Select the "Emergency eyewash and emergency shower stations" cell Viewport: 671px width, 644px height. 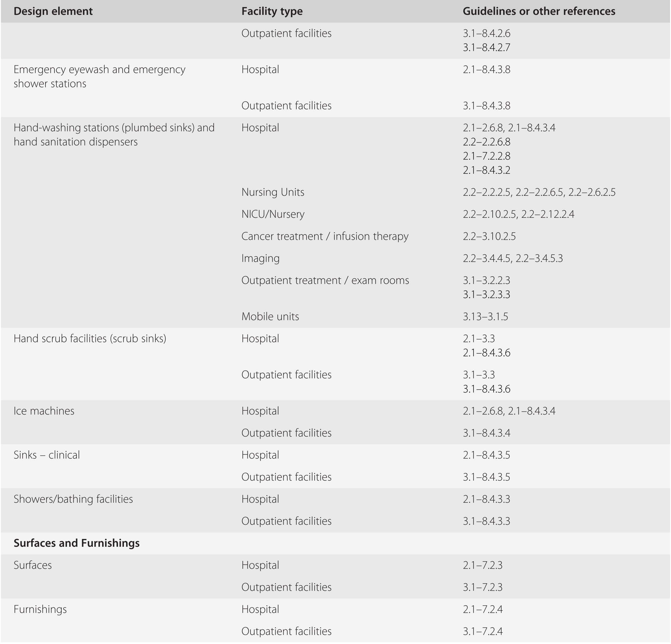click(99, 77)
